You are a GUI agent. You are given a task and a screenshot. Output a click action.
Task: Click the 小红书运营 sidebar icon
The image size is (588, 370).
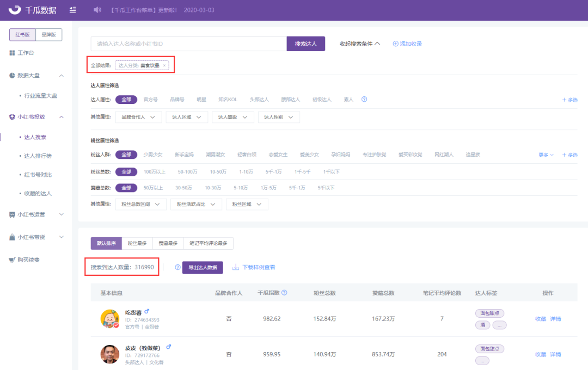click(12, 215)
